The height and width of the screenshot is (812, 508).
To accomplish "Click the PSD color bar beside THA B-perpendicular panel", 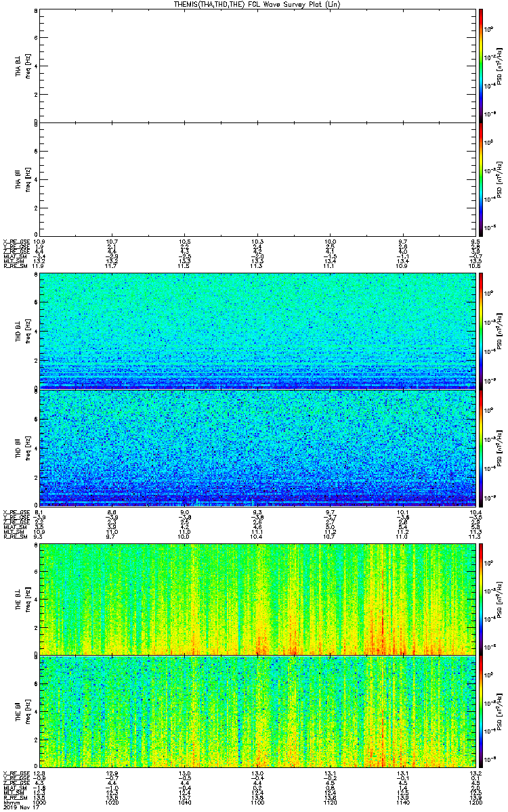I will (x=481, y=66).
